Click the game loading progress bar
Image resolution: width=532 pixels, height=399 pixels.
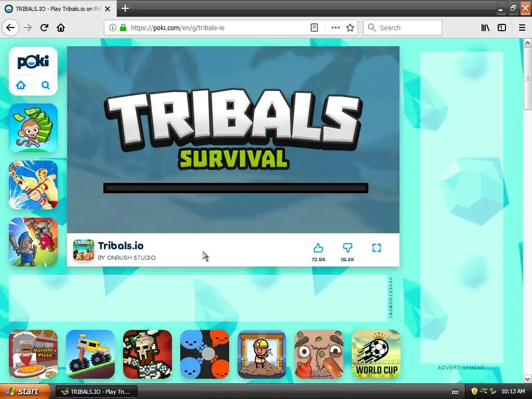tap(236, 188)
